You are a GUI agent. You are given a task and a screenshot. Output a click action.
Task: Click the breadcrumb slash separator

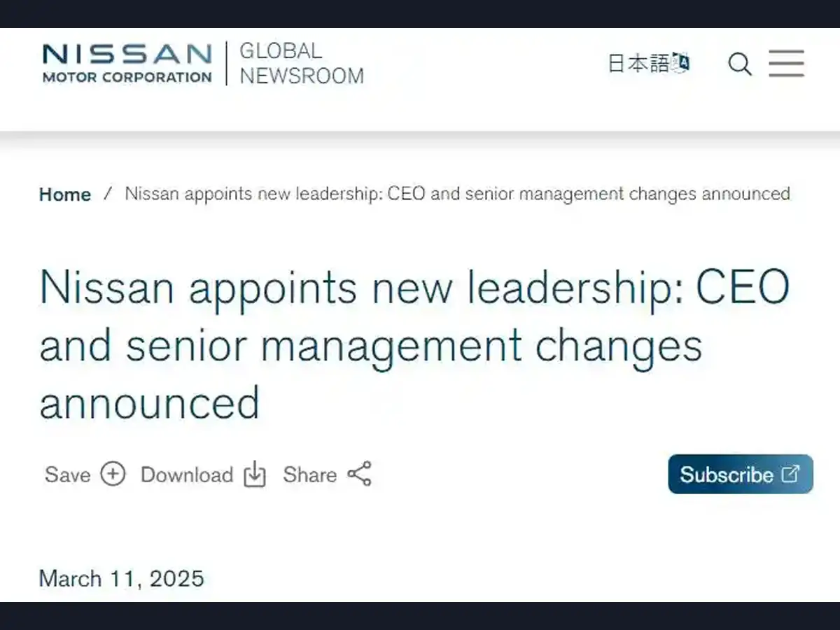(x=108, y=194)
